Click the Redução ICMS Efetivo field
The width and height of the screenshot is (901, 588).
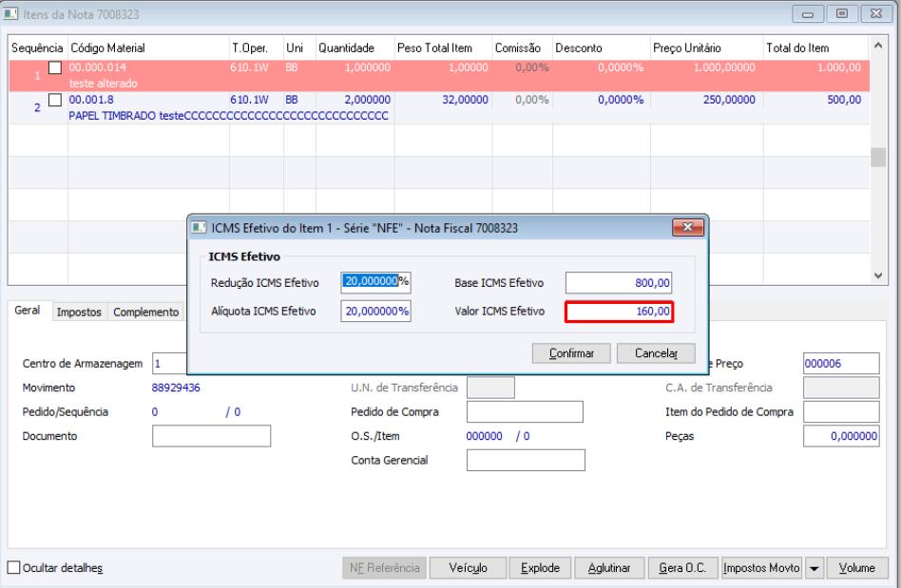375,282
